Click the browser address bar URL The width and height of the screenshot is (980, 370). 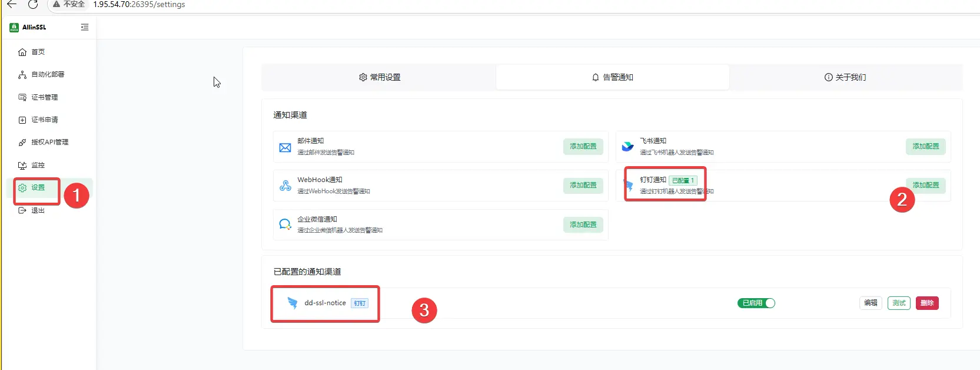coord(139,5)
